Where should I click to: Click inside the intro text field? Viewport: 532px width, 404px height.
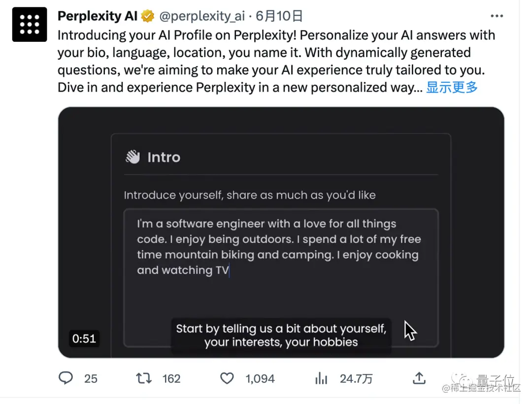pyautogui.click(x=281, y=278)
